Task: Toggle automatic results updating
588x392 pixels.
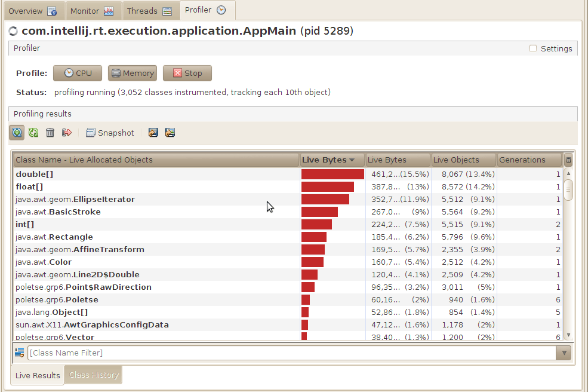Action: click(x=16, y=133)
